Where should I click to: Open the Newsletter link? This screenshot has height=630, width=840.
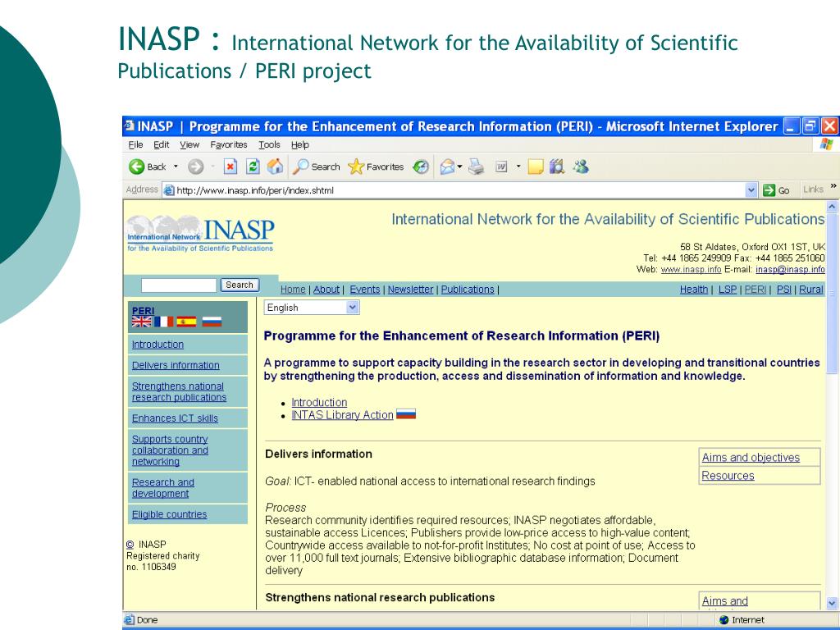[410, 290]
